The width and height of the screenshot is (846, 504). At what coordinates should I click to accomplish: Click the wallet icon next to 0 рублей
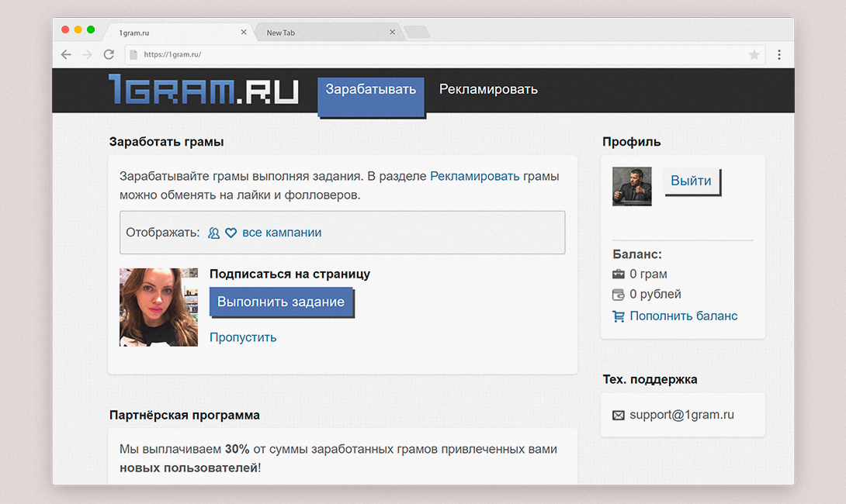[619, 295]
